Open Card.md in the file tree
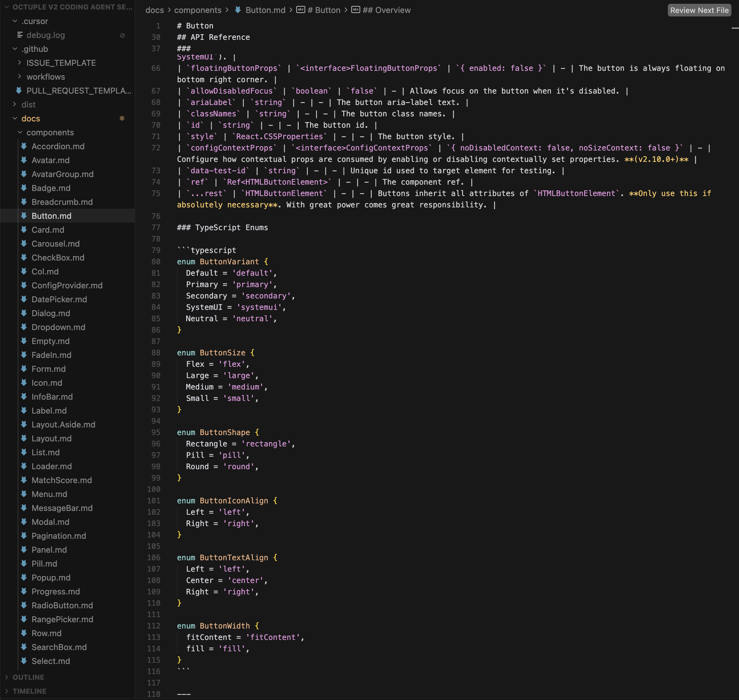This screenshot has width=739, height=700. [48, 230]
